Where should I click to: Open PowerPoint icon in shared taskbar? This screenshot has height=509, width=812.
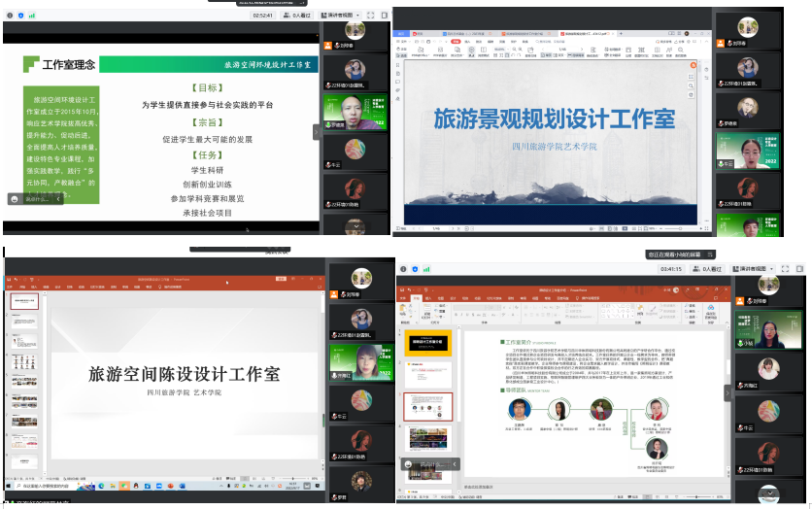click(x=170, y=487)
